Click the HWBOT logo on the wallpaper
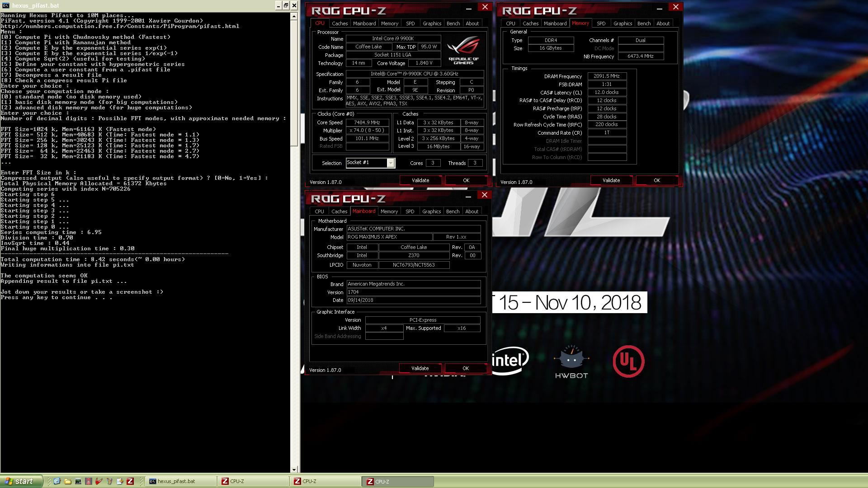This screenshot has height=488, width=868. [571, 361]
